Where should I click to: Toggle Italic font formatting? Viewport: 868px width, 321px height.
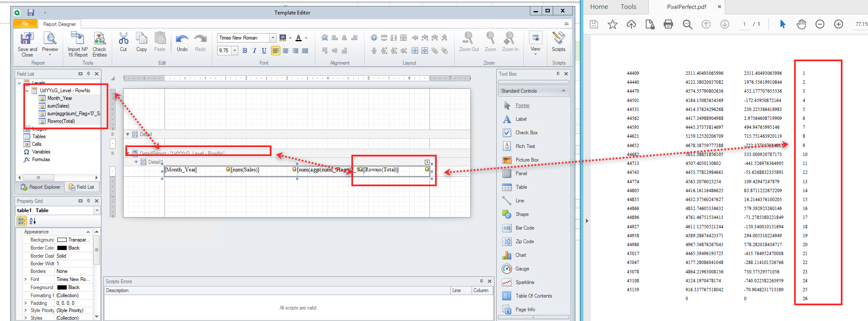[x=254, y=51]
